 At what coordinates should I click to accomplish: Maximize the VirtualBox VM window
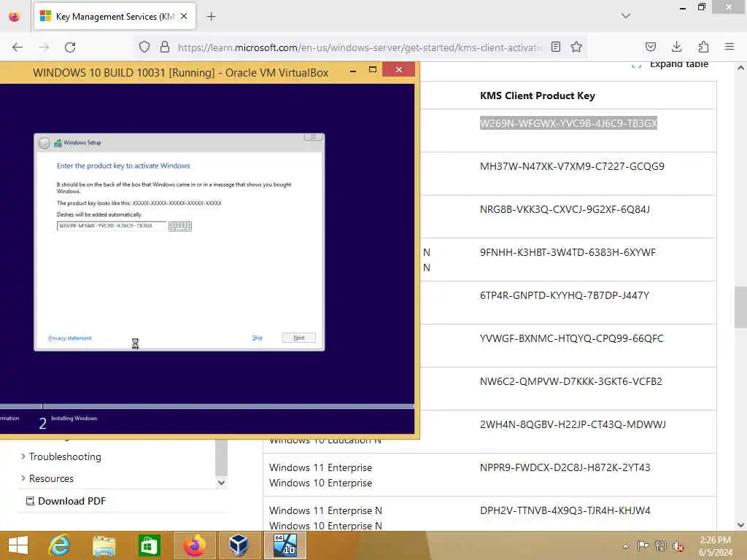(373, 70)
